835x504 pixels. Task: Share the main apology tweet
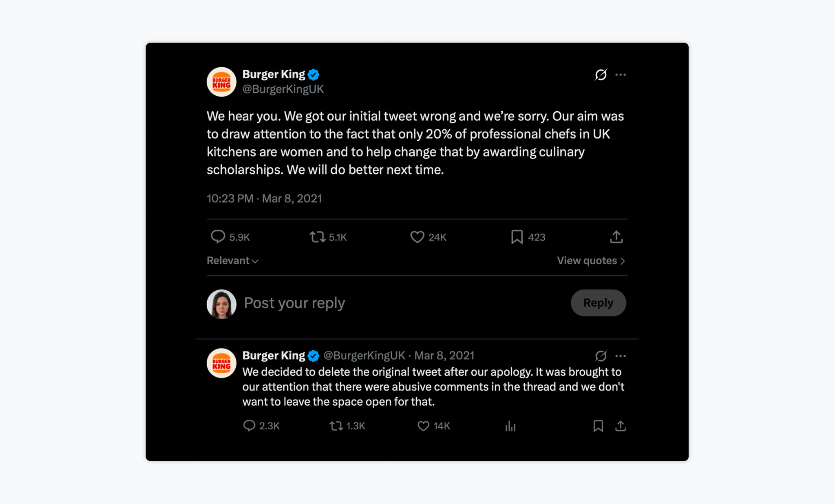coord(616,237)
